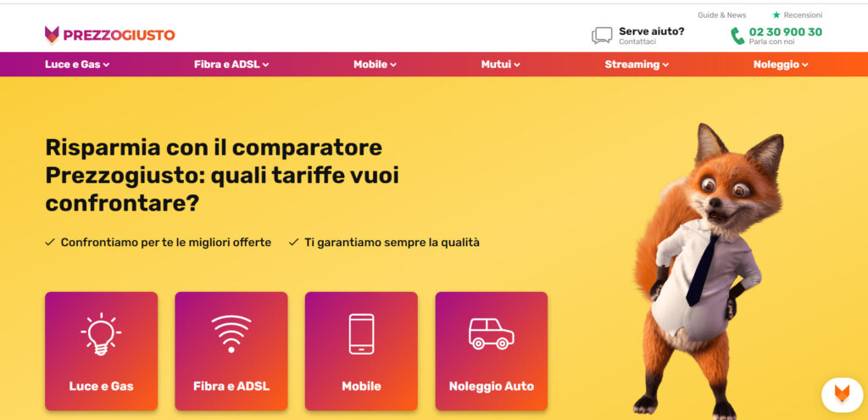
Task: Click the green star Recensioni icon
Action: pyautogui.click(x=776, y=15)
